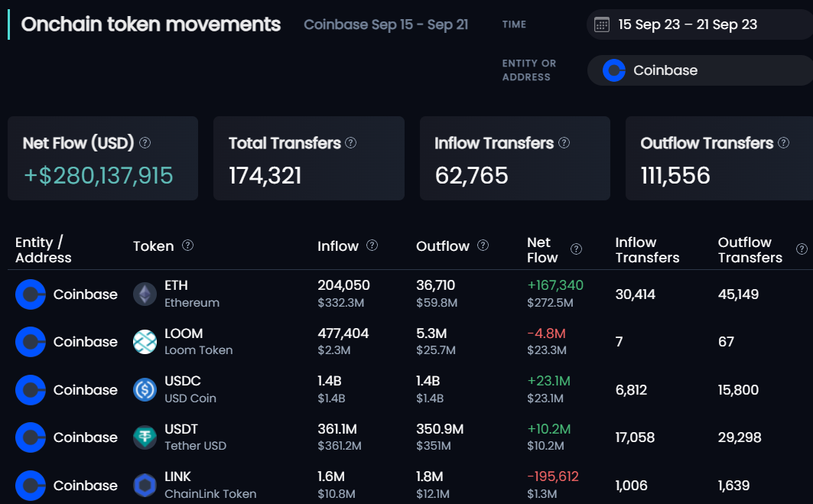
Task: Click the Coinbase logo in the LOOM row
Action: [x=31, y=342]
